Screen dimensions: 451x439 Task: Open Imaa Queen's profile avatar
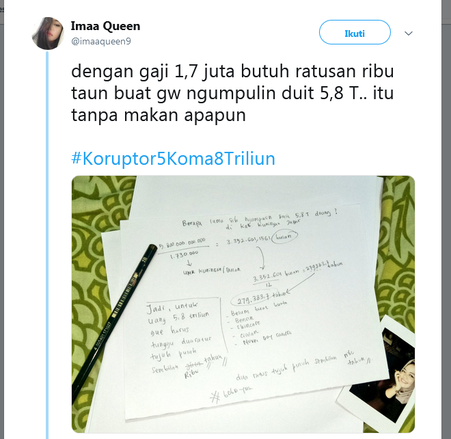point(48,33)
